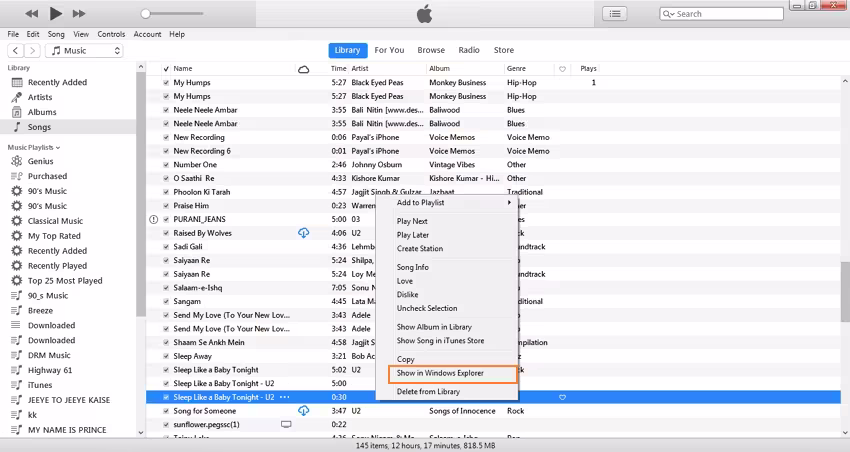The width and height of the screenshot is (850, 452).
Task: Select Songs in the sidebar
Action: [40, 127]
